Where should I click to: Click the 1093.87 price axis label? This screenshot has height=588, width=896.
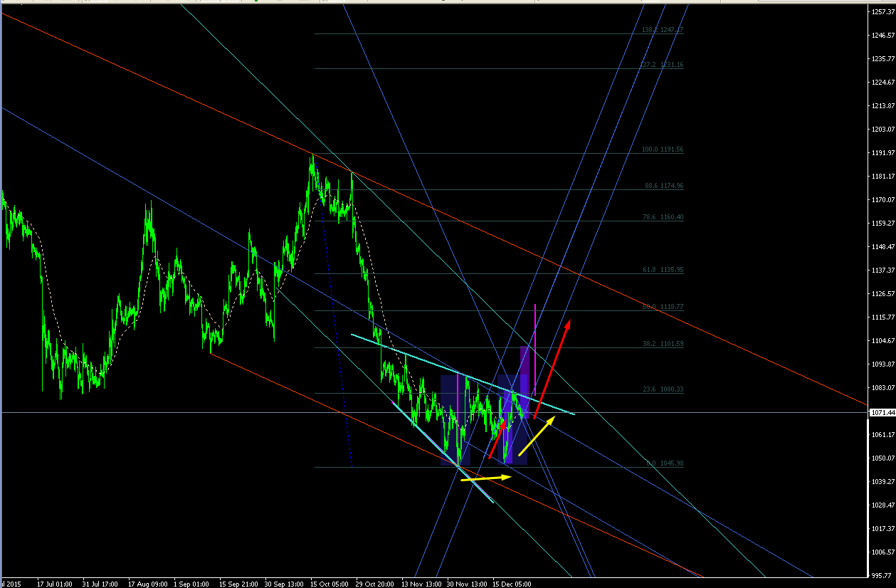point(883,364)
